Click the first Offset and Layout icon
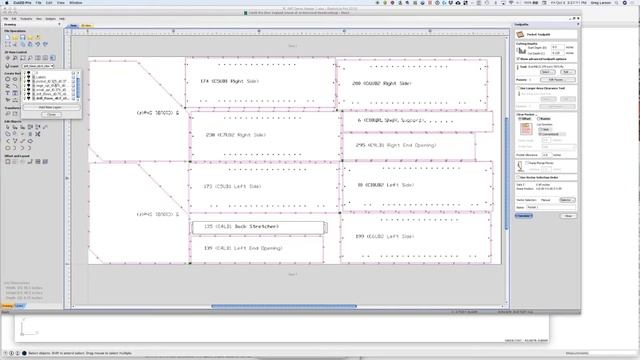Image resolution: width=640 pixels, height=360 pixels. click(8, 162)
